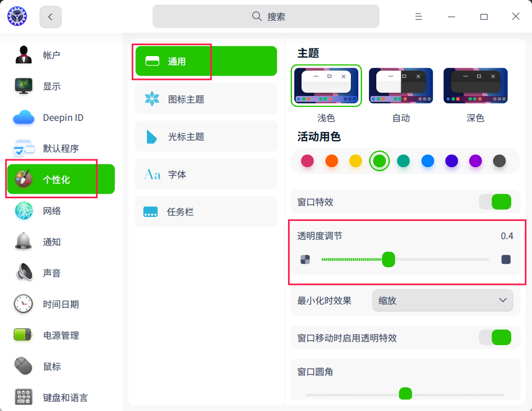532x411 pixels.
Task: Click the opaque square icon at slider end
Action: point(506,259)
